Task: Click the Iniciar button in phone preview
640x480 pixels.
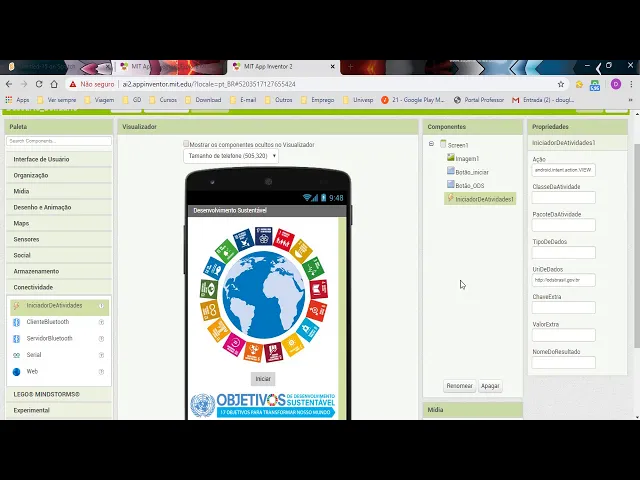Action: (x=263, y=379)
